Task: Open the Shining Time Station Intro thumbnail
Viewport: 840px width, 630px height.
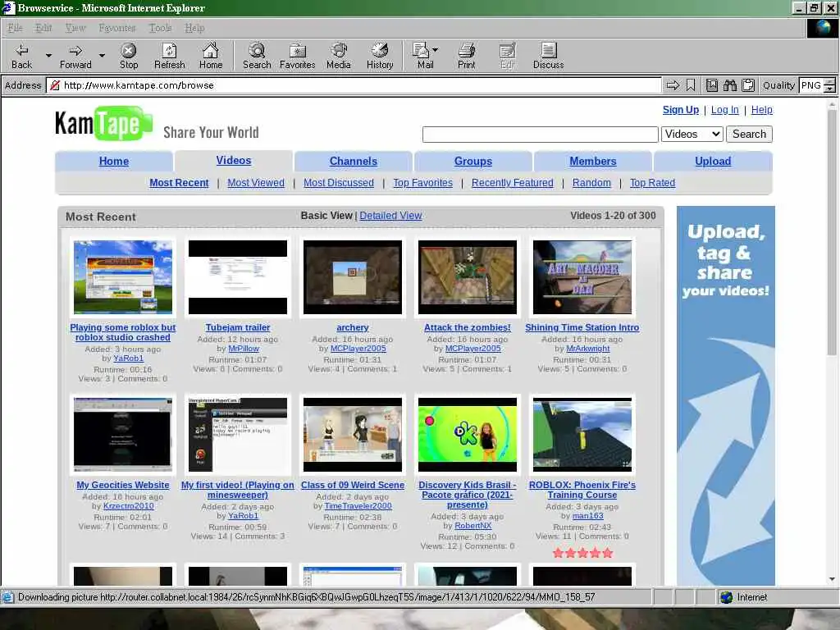Action: coord(582,277)
